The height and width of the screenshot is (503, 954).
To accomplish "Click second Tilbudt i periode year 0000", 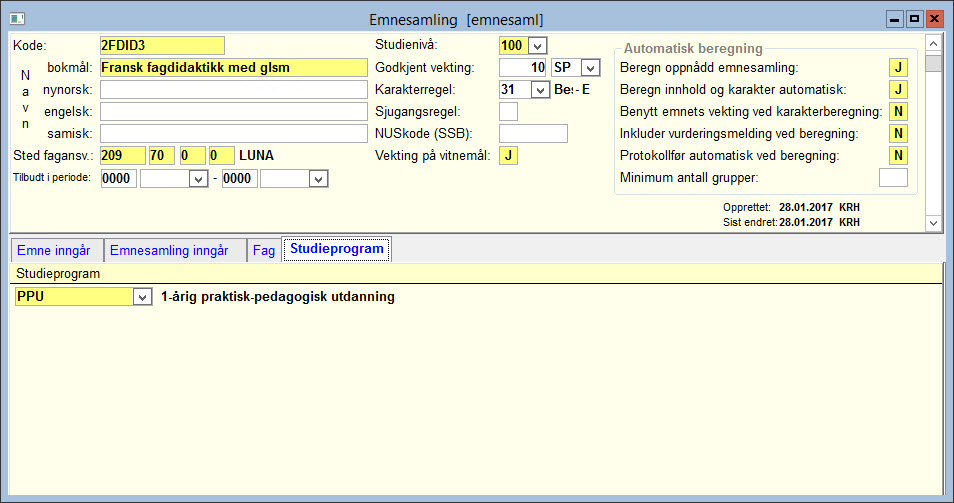I will [239, 179].
